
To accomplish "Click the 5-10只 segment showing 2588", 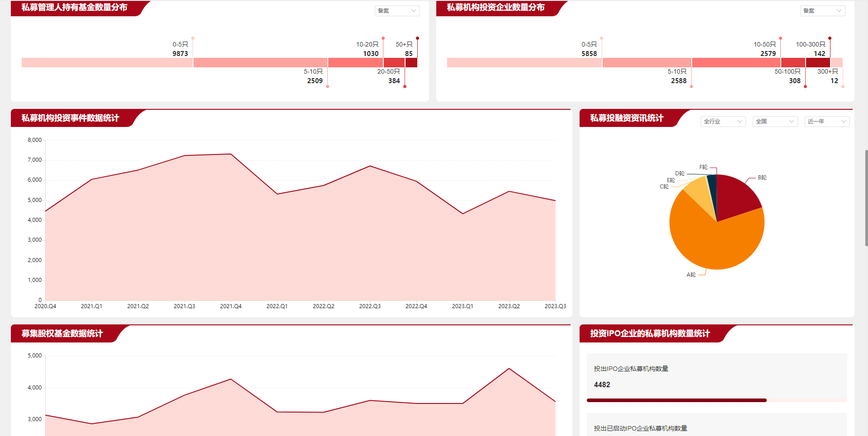I will (x=647, y=63).
